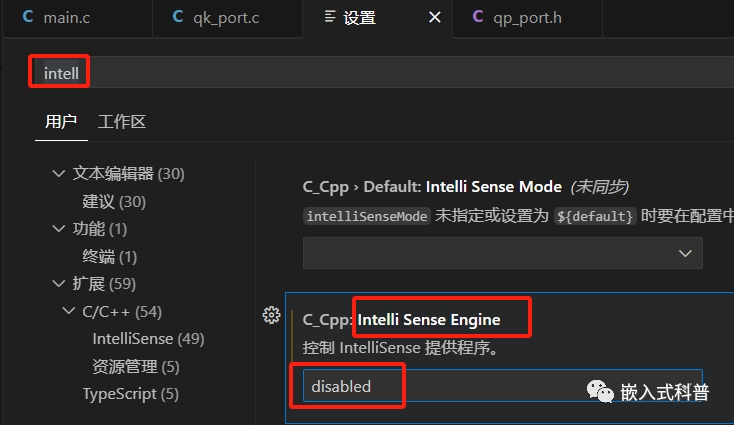Click the gear icon beside Intelli Sense Engine
This screenshot has height=425, width=734.
click(272, 315)
